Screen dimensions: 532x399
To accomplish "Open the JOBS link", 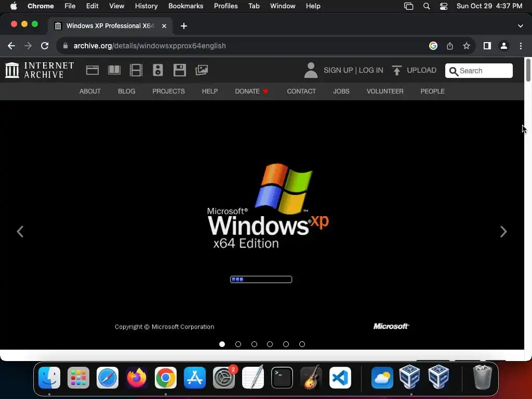I will (x=341, y=91).
